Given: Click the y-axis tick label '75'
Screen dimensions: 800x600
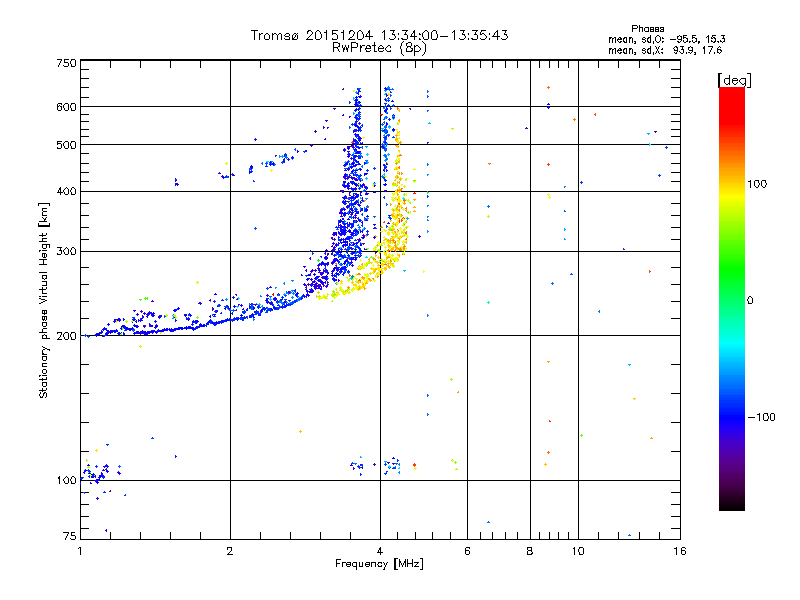Looking at the screenshot, I should pyautogui.click(x=70, y=536).
